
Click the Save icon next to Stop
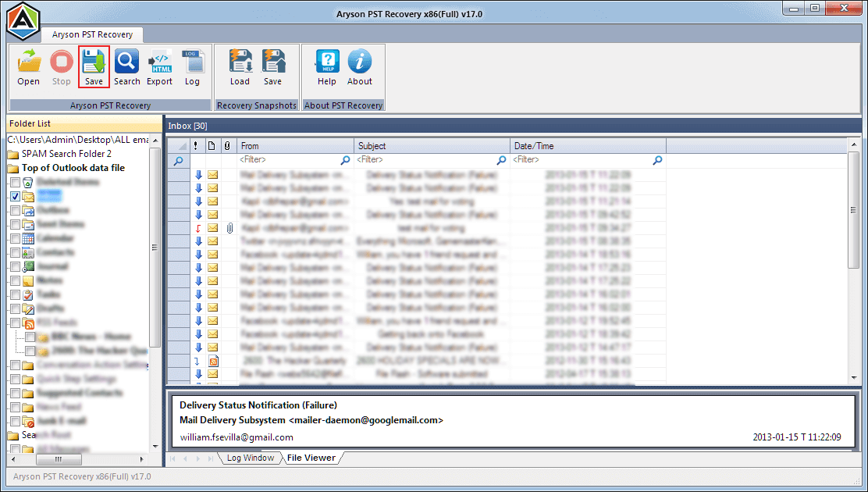click(x=94, y=67)
